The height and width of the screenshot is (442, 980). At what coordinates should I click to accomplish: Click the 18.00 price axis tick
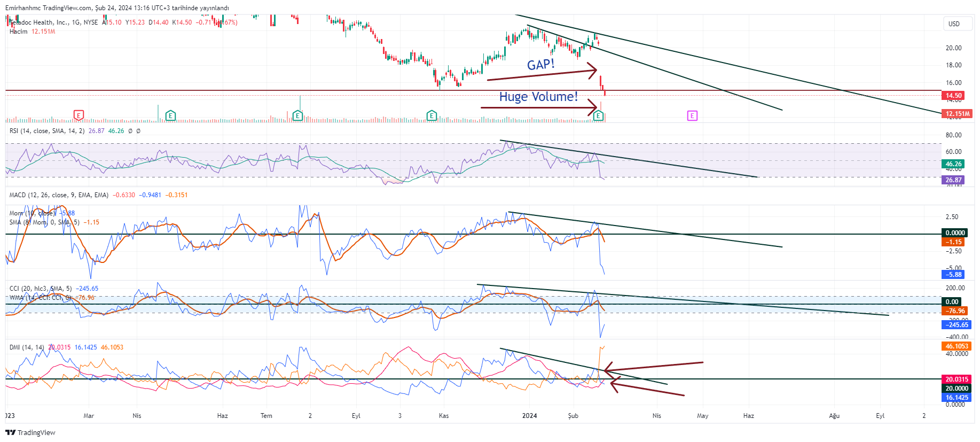click(953, 65)
